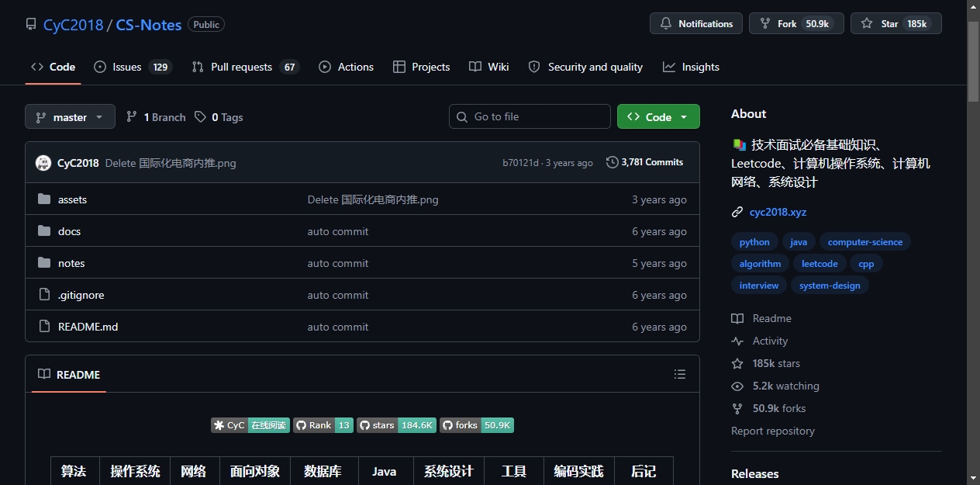Click the Rank 13 badge
The image size is (980, 485).
point(323,425)
